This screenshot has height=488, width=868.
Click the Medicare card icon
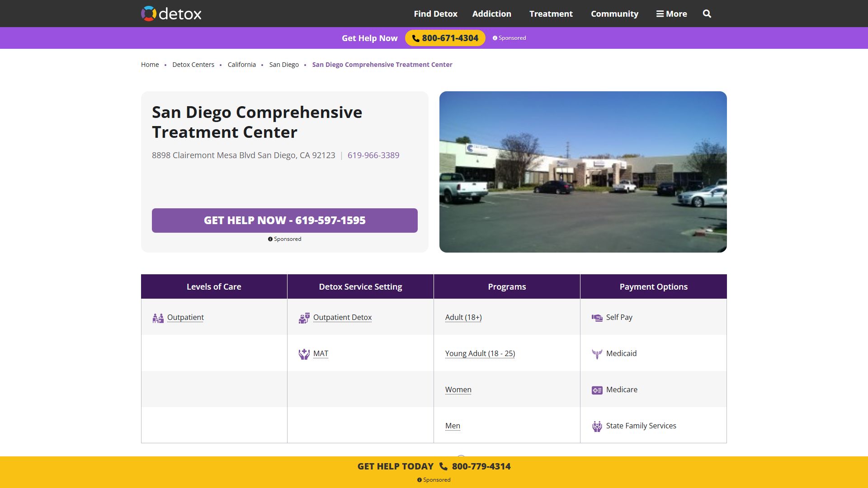click(597, 390)
